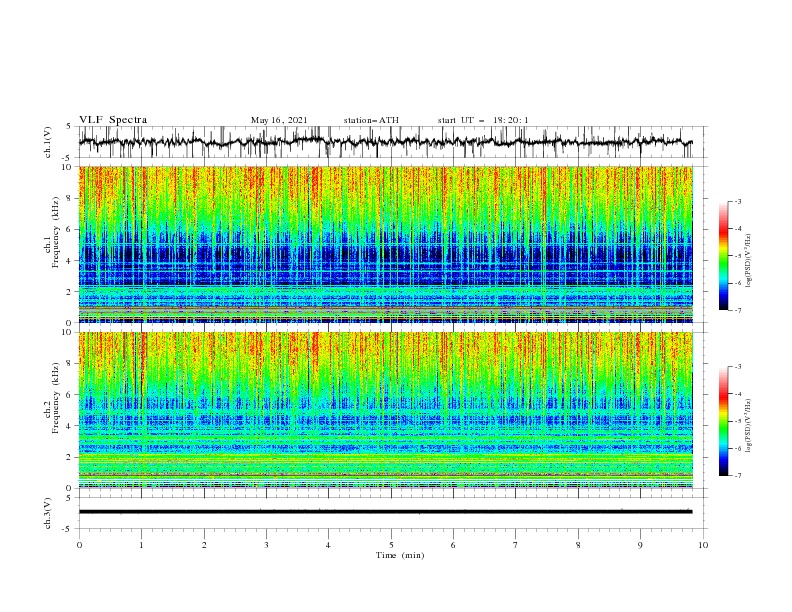Click the "-3" tick on ch.1 colorbar

[x=737, y=201]
